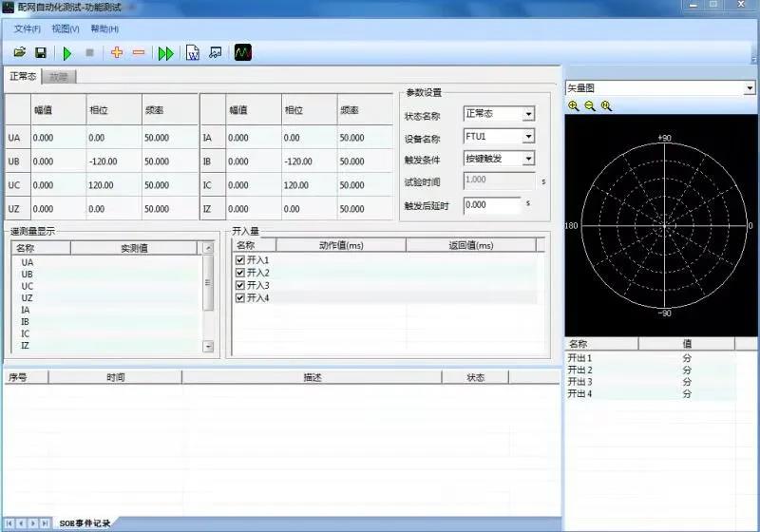
Task: Toggle the 开入2 checkbox
Action: point(240,273)
